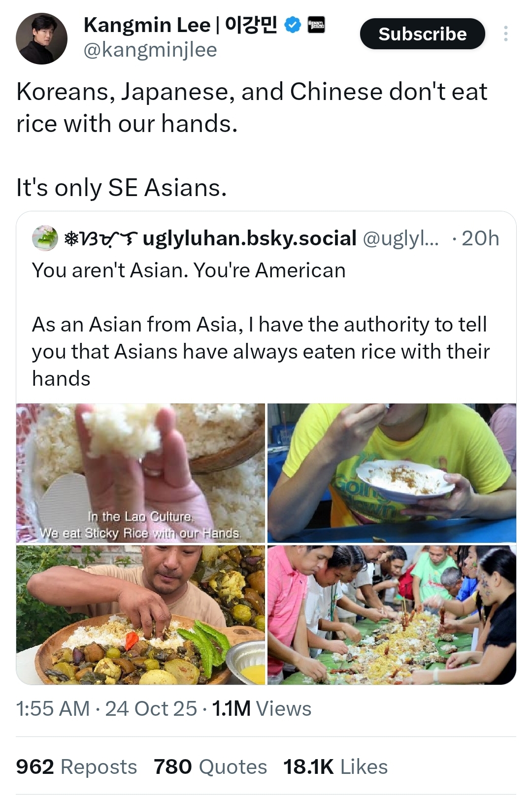Show the 18.1K Likes list
This screenshot has width=532, height=799.
pyautogui.click(x=335, y=767)
